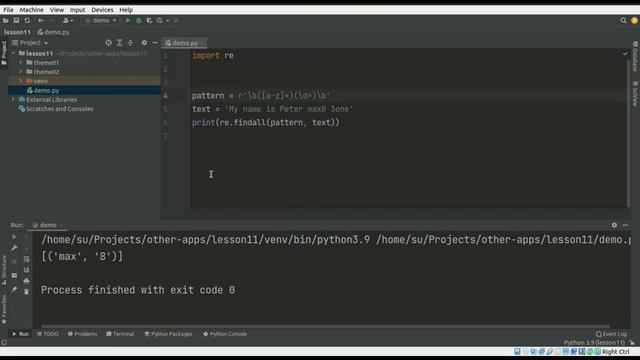Switch to the demo.py editor tab
This screenshot has width=640, height=360.
coord(184,43)
